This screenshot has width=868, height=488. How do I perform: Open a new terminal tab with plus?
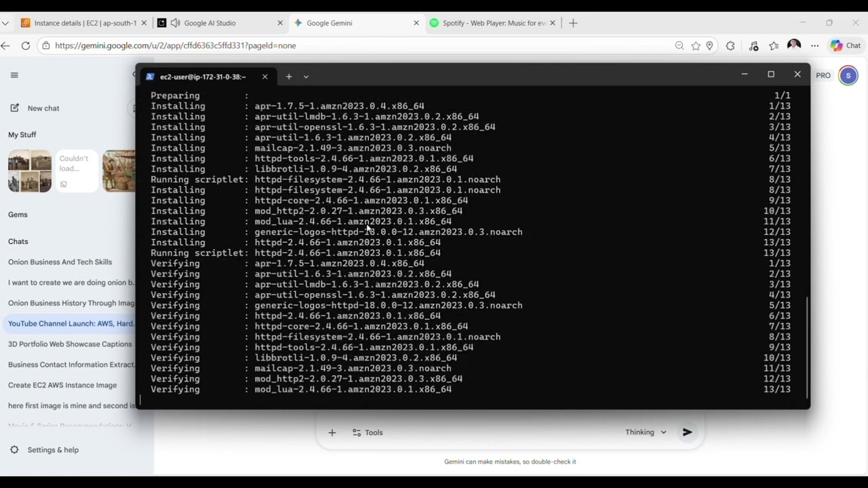click(x=289, y=77)
